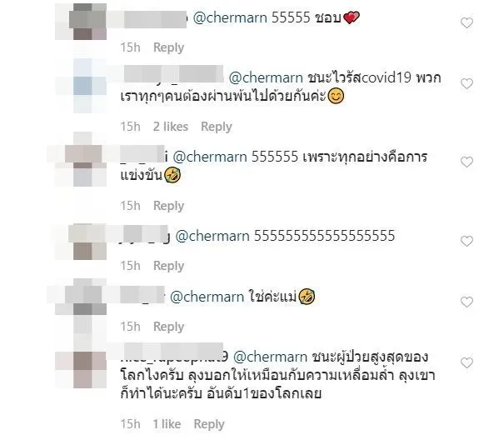Viewport: 504px width, 440px height.
Task: Open the '1 like' list on last comment
Action: click(x=167, y=424)
